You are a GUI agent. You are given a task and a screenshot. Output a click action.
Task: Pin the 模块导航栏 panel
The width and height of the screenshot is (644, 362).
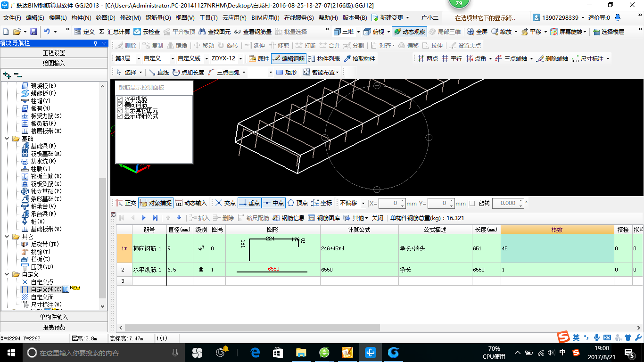(x=95, y=43)
